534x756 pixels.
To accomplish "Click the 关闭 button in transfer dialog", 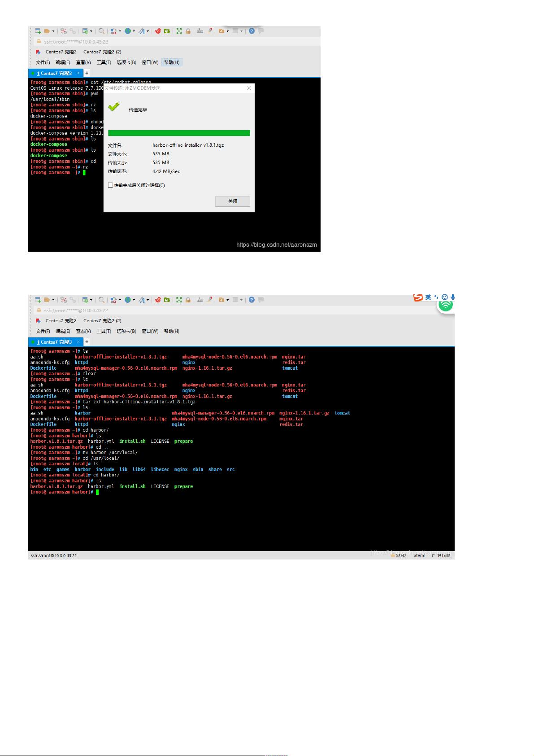I will 232,201.
